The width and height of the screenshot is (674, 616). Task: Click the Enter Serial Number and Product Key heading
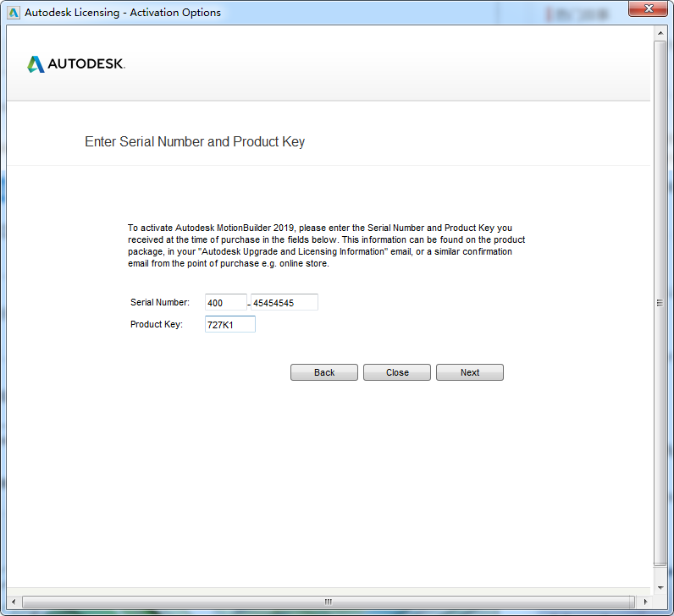click(195, 142)
